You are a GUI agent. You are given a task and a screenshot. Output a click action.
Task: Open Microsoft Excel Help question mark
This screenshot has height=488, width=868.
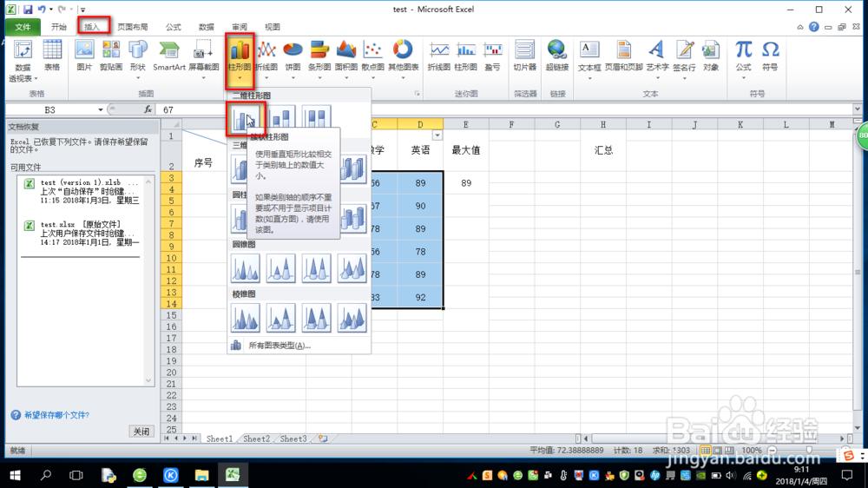coord(814,27)
